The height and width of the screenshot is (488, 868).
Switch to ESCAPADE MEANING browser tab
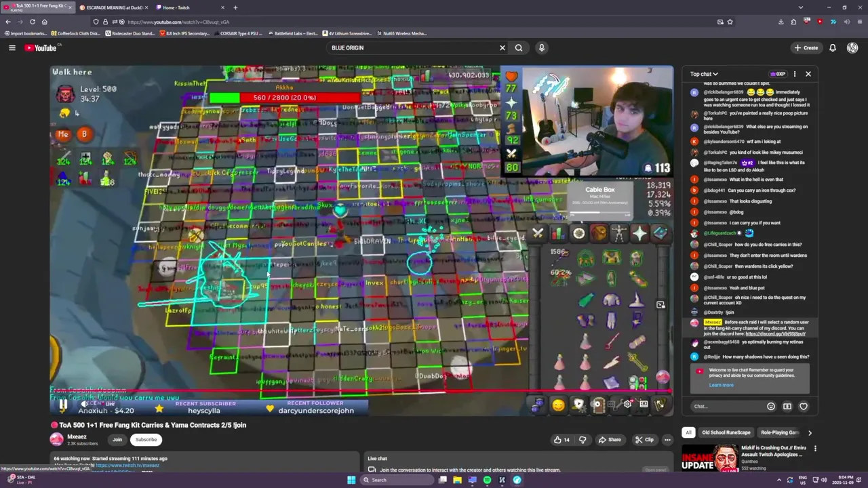[115, 7]
